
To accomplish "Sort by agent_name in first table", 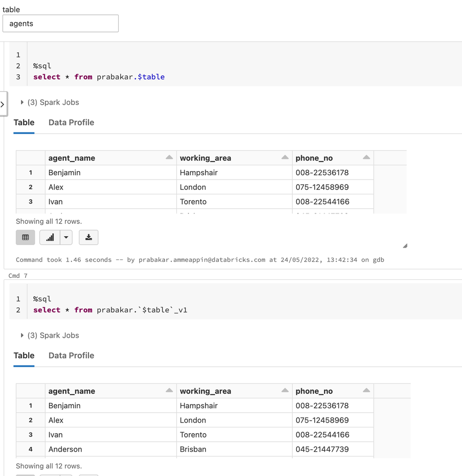I will click(x=169, y=158).
